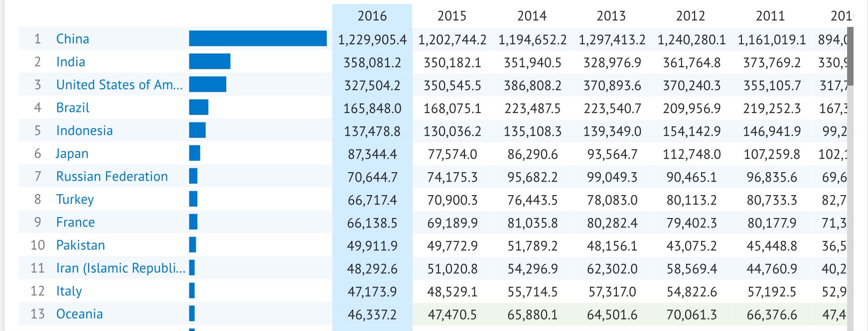Open the Indonesia country link

coord(85,130)
